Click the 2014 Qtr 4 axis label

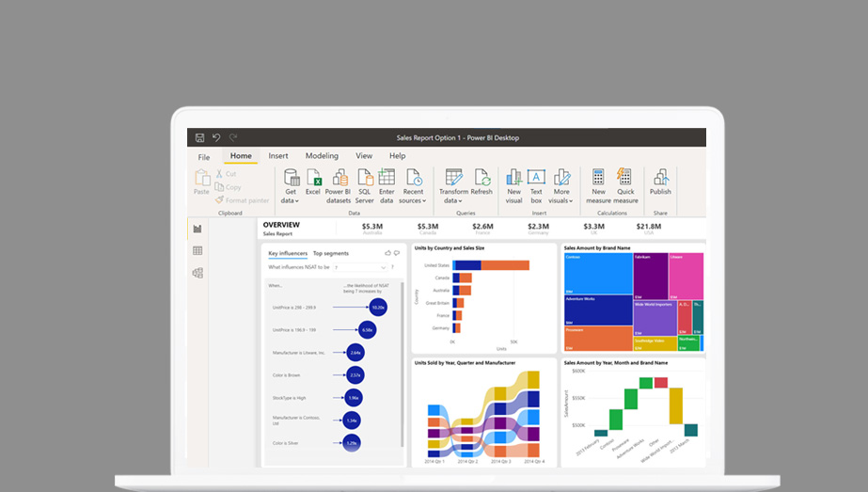tap(534, 461)
